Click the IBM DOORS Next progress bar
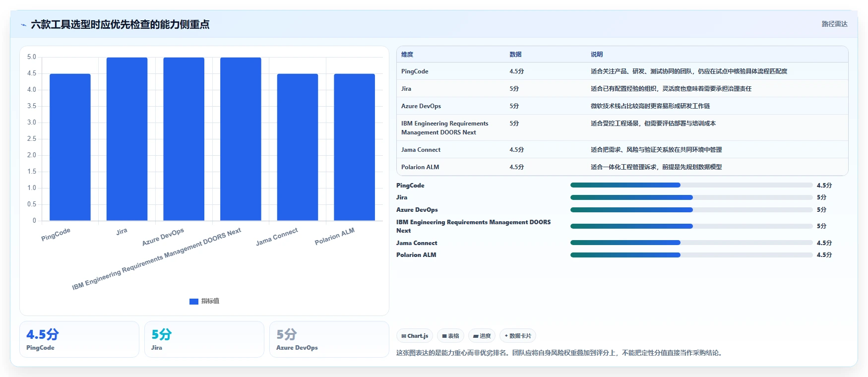This screenshot has height=377, width=868. coord(691,226)
